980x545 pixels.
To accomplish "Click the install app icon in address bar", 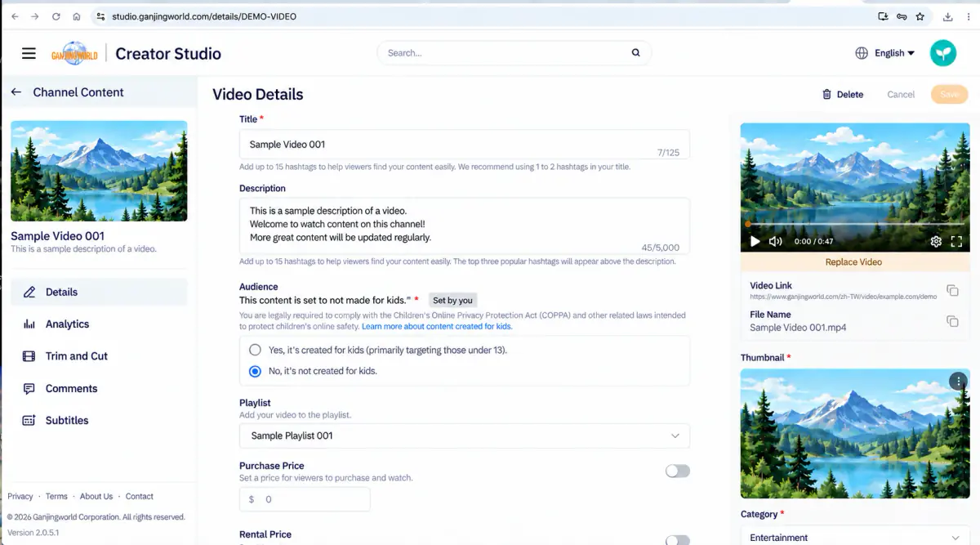I will (883, 16).
